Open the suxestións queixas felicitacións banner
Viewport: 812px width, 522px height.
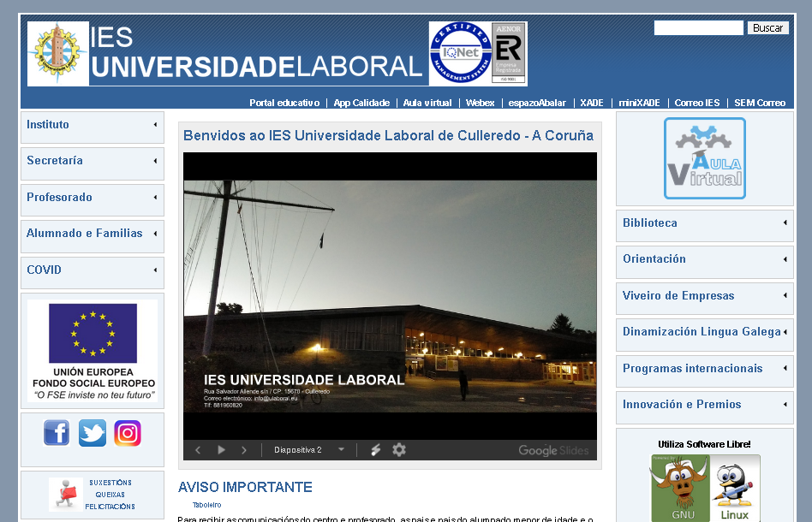point(93,494)
